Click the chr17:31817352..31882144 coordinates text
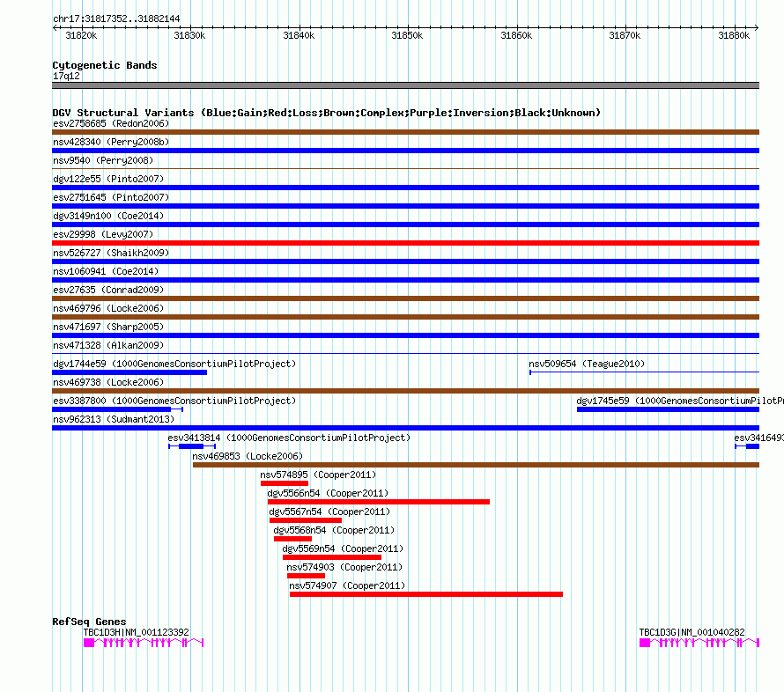The width and height of the screenshot is (784, 692). [116, 18]
